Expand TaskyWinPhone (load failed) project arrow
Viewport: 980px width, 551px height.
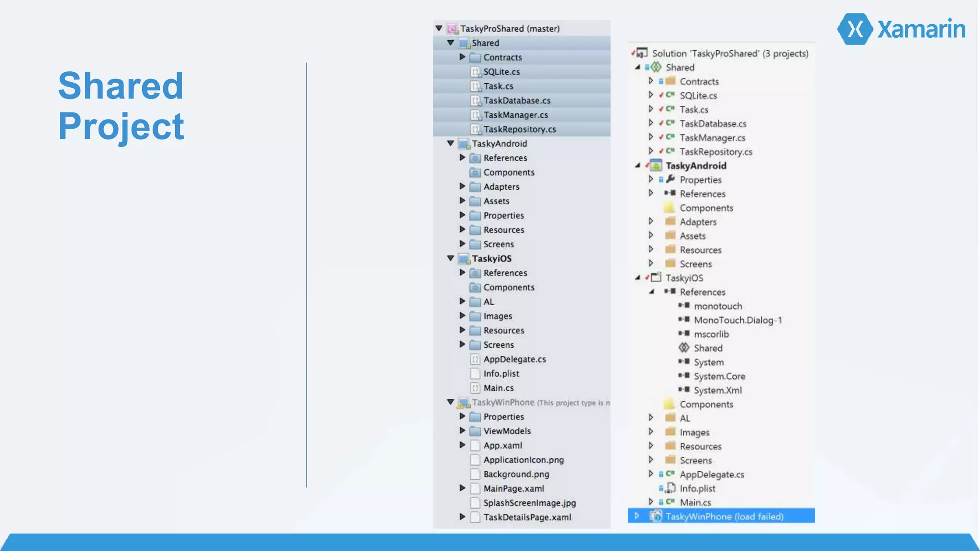tap(637, 516)
